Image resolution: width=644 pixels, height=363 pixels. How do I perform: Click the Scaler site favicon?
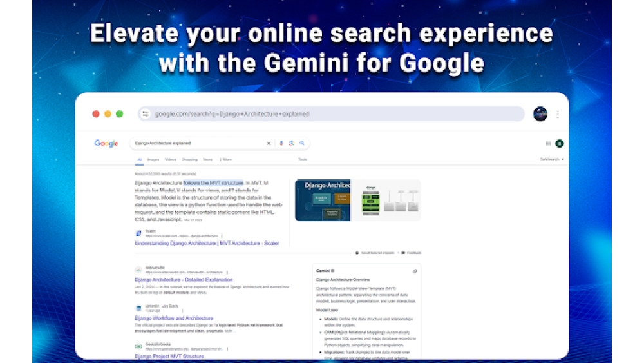coord(138,233)
